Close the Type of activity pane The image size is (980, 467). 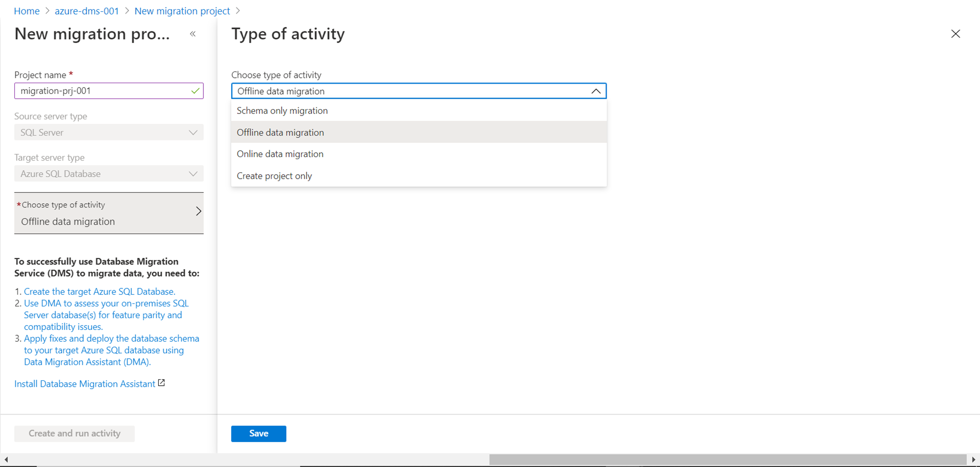tap(955, 34)
